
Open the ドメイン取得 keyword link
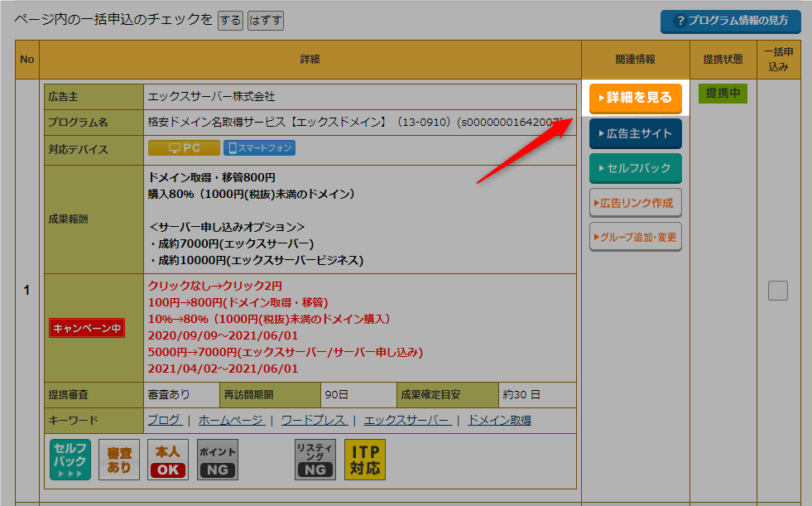click(x=499, y=420)
